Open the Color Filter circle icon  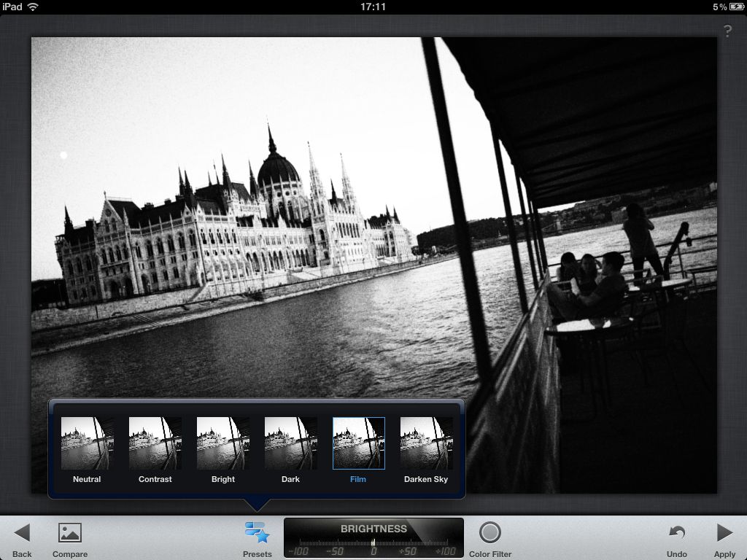(x=489, y=533)
